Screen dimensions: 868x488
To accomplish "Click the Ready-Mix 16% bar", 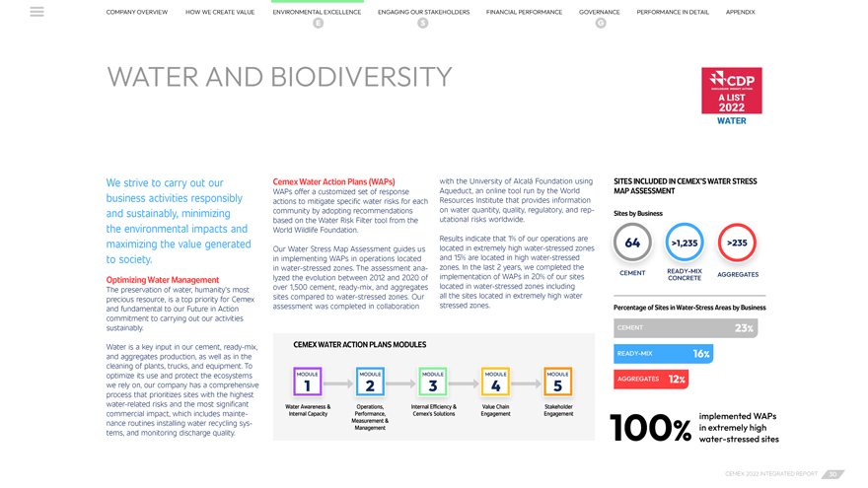I will click(x=663, y=354).
